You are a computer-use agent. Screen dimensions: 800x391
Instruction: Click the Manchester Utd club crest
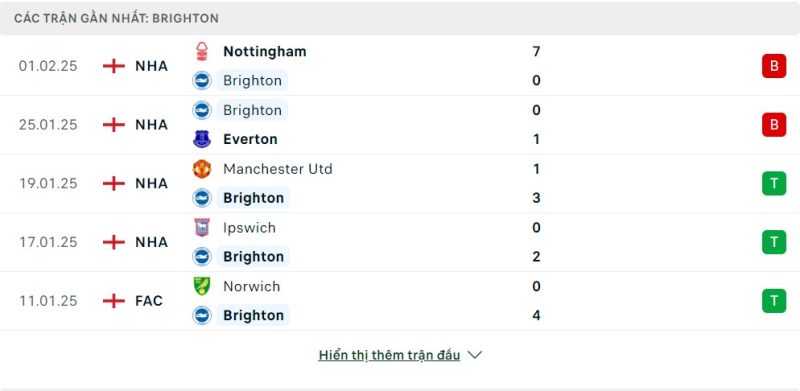pos(202,169)
